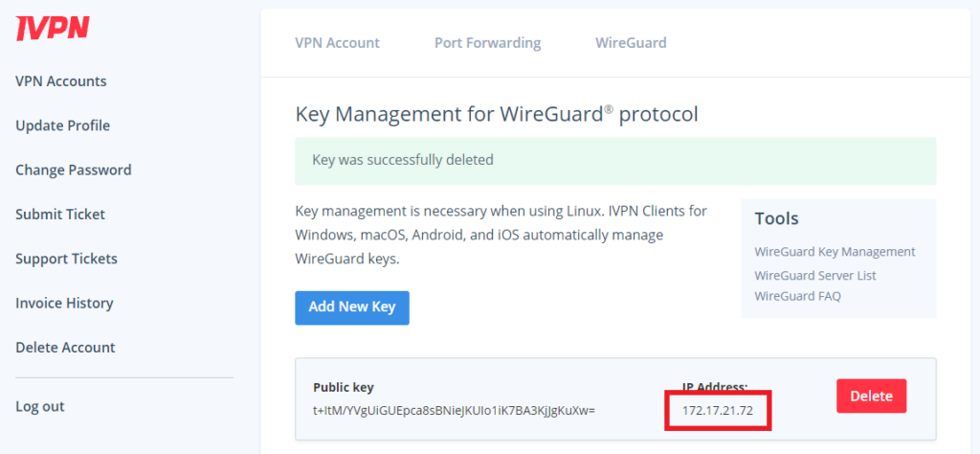Open Change Password page

pos(73,170)
